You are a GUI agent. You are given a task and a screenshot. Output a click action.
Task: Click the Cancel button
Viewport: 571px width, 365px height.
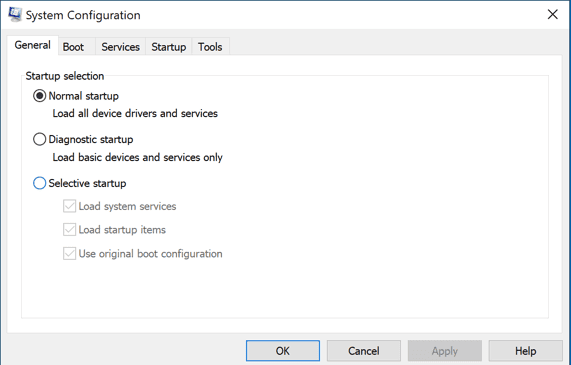tap(364, 351)
